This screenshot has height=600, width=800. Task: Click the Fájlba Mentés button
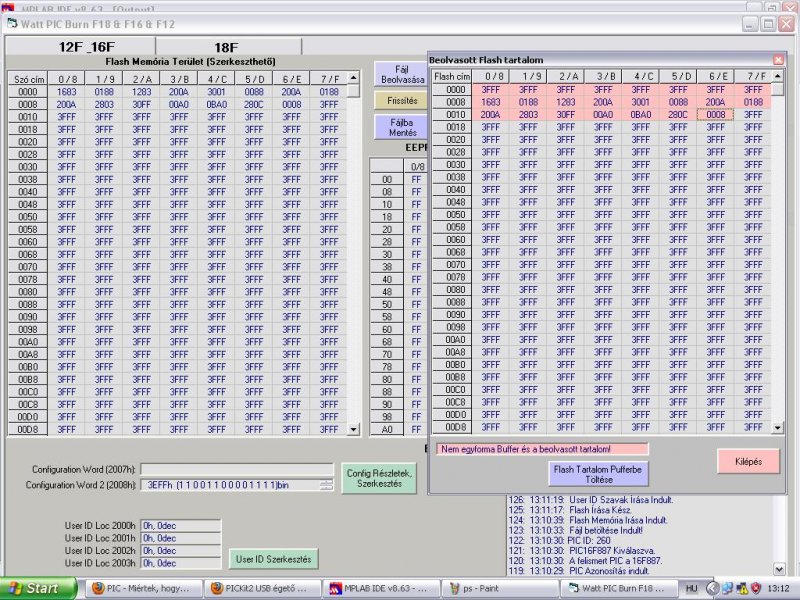402,127
